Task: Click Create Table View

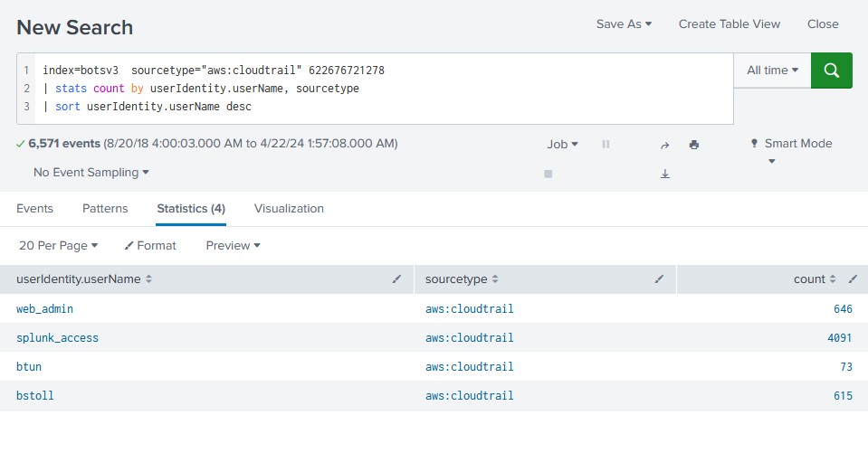Action: point(729,24)
